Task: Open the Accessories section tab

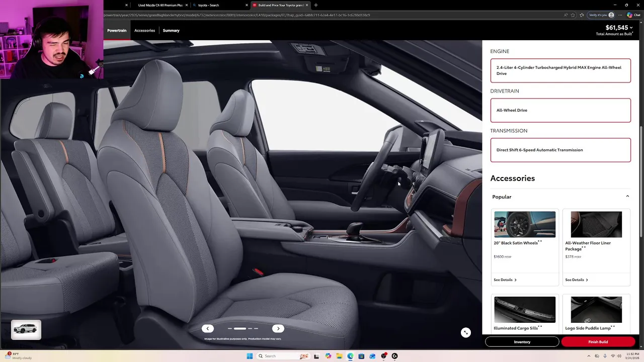Action: click(144, 31)
